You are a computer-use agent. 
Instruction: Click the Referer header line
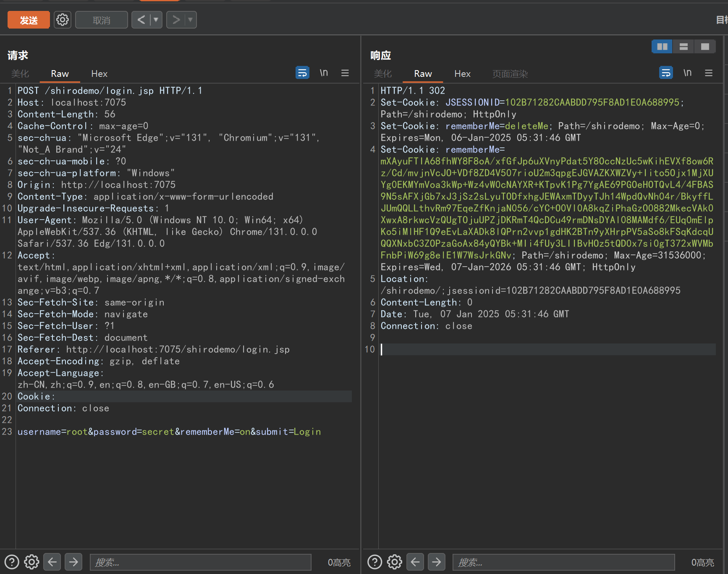tap(154, 349)
